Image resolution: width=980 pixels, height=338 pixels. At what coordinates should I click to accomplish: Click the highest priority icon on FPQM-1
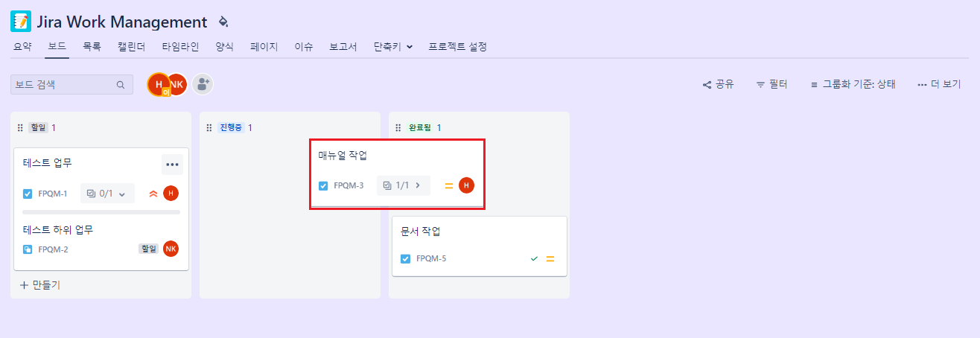coord(153,194)
